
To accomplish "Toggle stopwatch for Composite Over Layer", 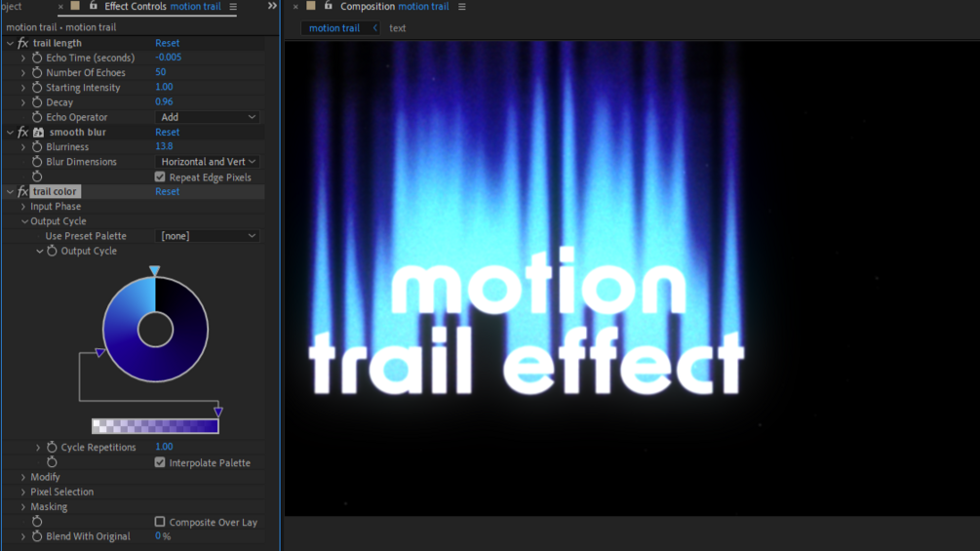I will (37, 522).
